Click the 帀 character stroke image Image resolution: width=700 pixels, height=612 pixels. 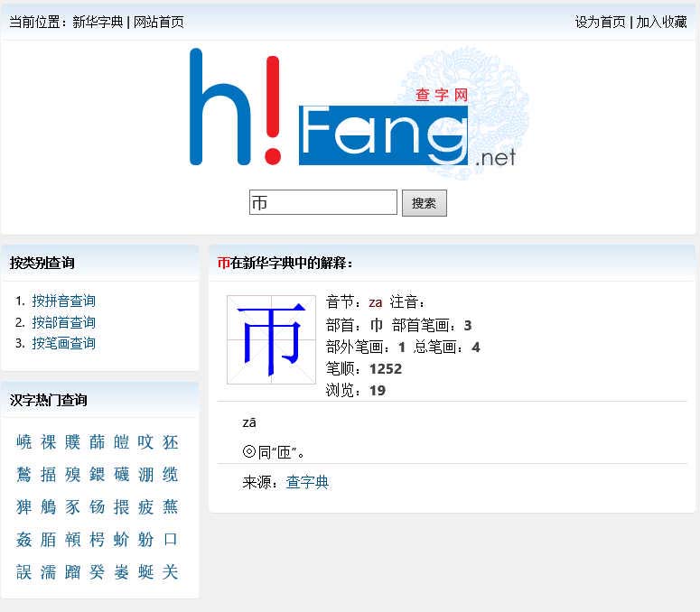coord(272,339)
